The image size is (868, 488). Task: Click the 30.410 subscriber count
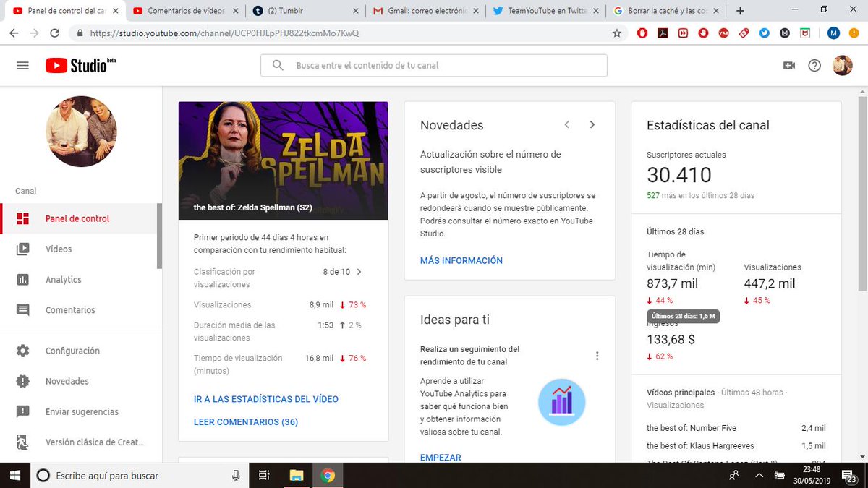point(678,175)
